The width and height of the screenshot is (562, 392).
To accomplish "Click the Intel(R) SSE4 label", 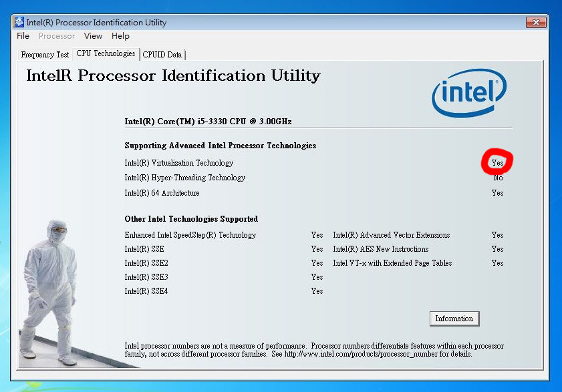I will pos(146,290).
